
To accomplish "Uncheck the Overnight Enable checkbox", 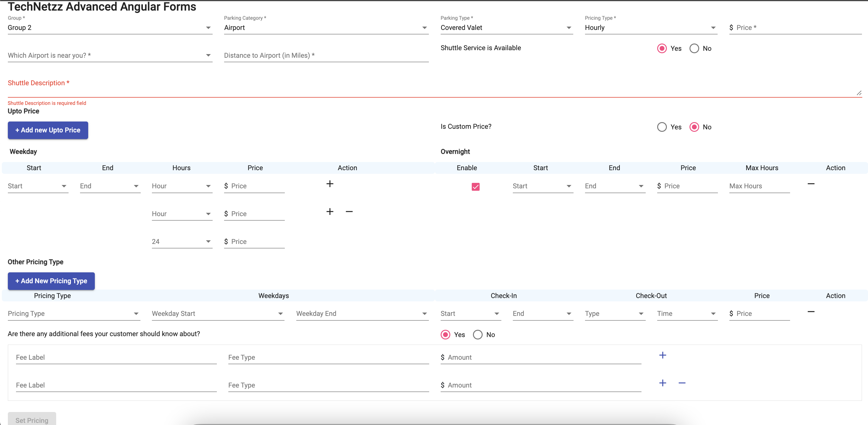I will tap(475, 187).
